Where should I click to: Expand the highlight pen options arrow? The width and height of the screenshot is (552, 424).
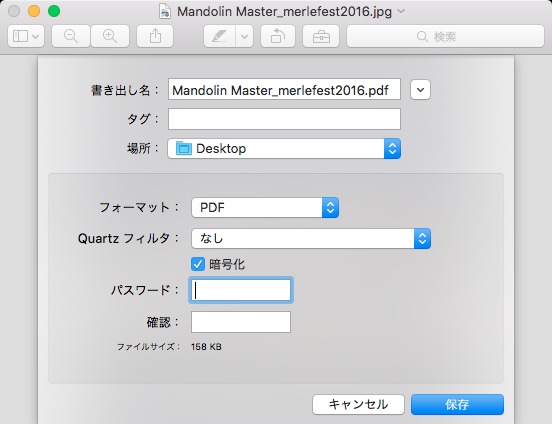[x=244, y=36]
